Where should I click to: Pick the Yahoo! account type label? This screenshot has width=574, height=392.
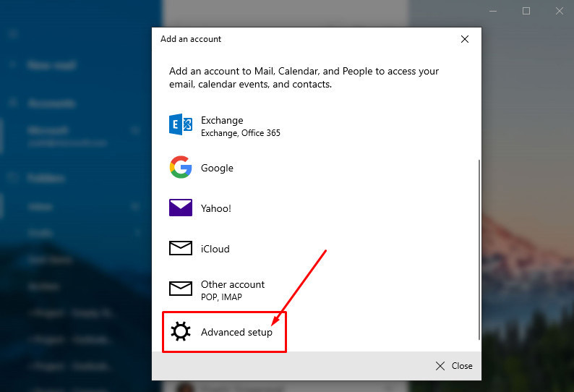point(215,208)
